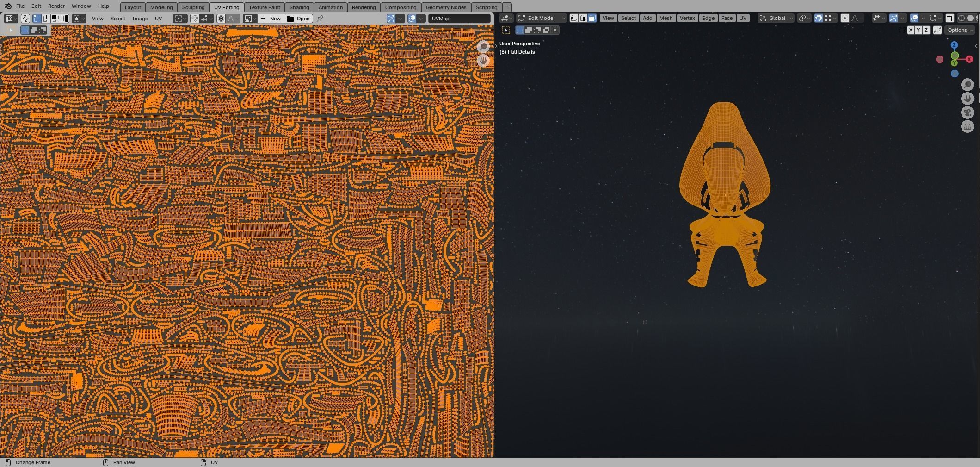Switch perspective/orthographic grid icon

(x=967, y=126)
